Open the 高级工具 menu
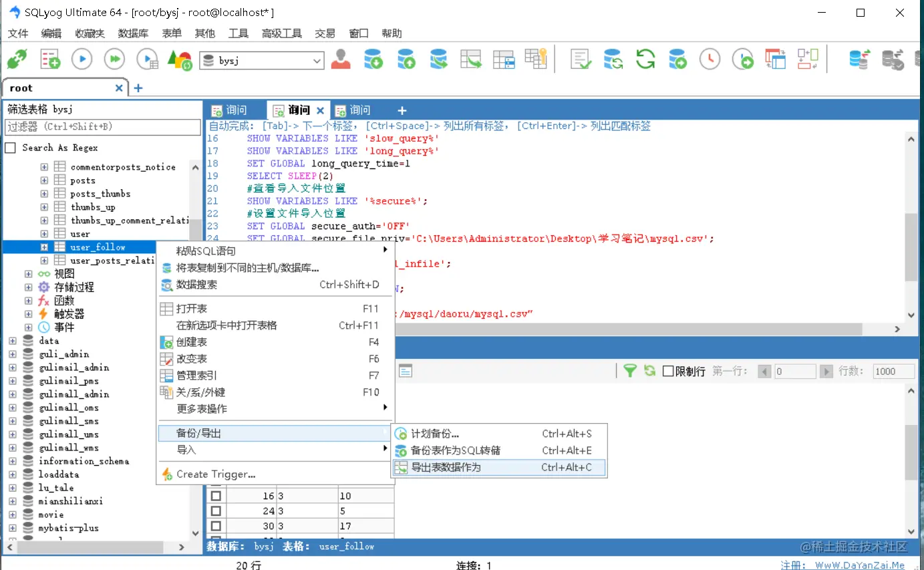The width and height of the screenshot is (924, 570). 282,33
